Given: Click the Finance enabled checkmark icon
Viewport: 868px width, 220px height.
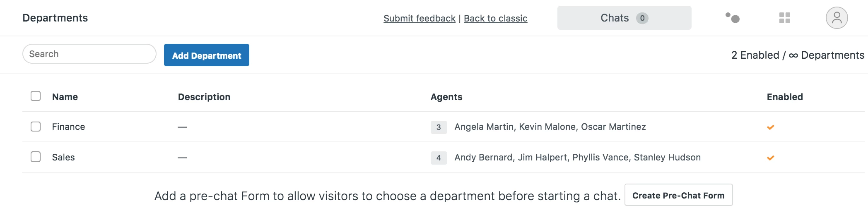Looking at the screenshot, I should [x=770, y=127].
